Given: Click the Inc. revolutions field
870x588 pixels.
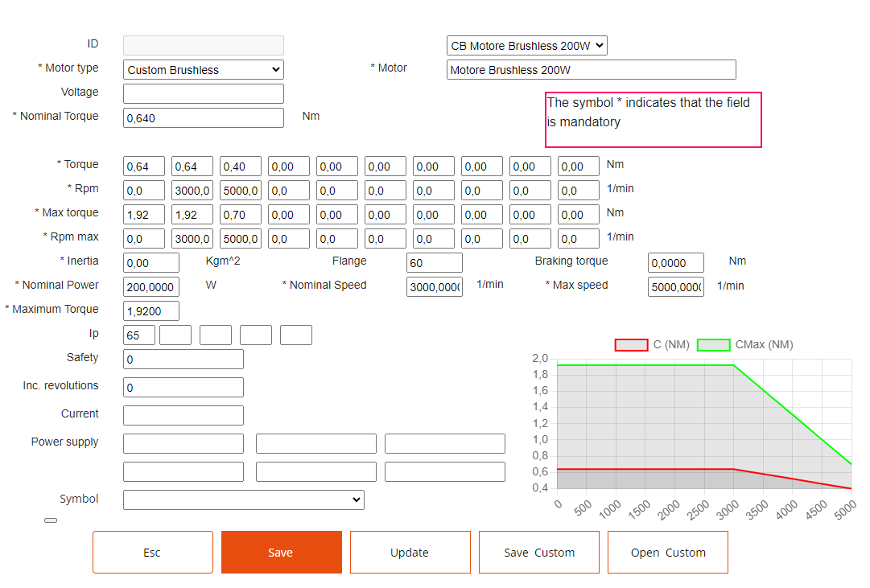Looking at the screenshot, I should (x=183, y=387).
